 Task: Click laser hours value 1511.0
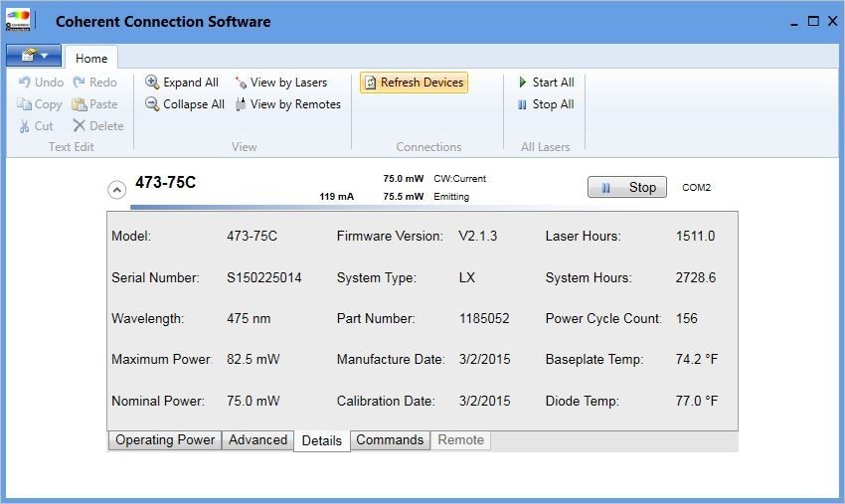coord(695,237)
